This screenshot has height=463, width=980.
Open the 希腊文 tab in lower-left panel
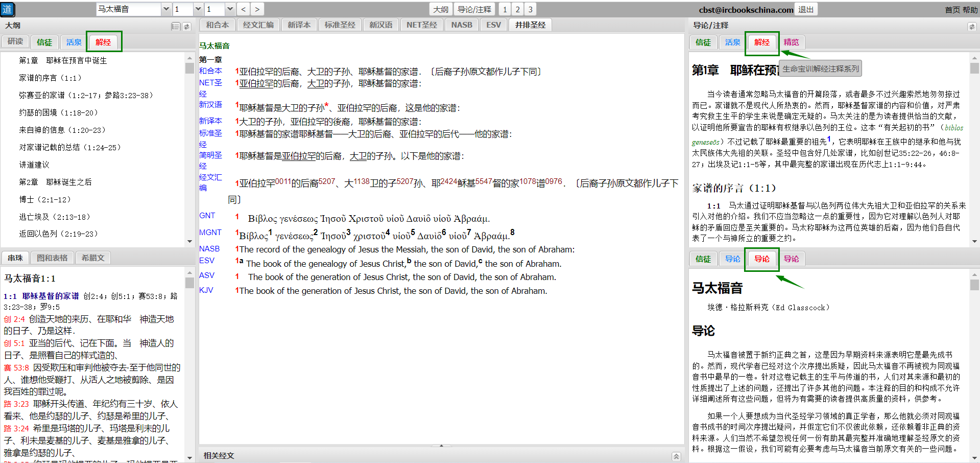pos(93,258)
